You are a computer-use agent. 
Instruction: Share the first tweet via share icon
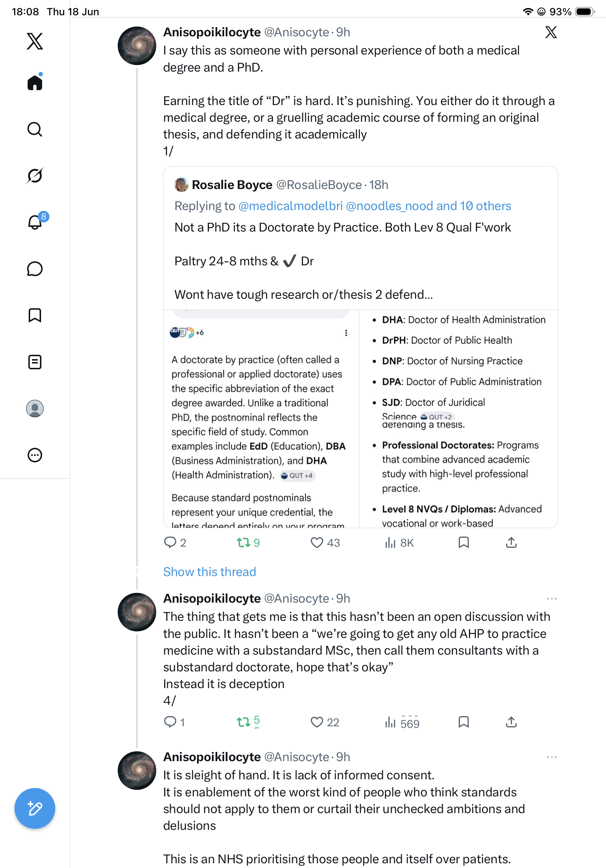pyautogui.click(x=511, y=542)
